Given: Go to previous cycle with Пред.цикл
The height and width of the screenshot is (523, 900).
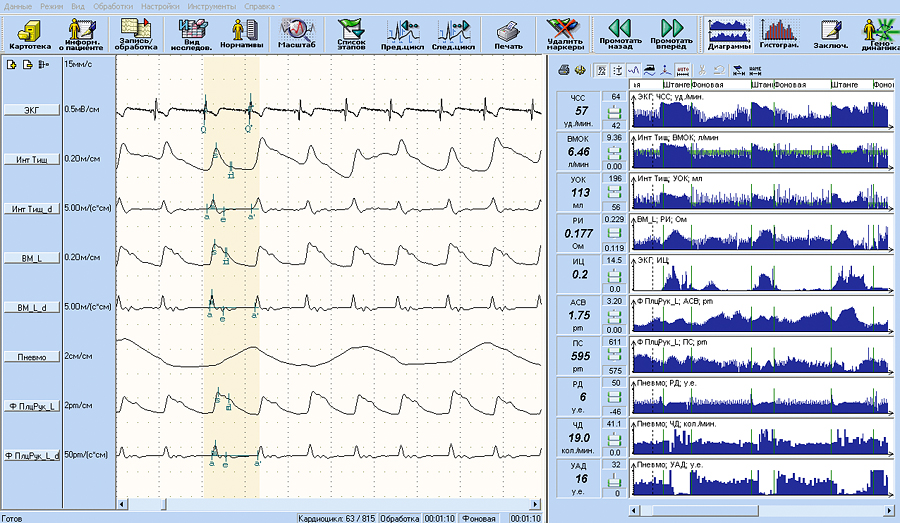Looking at the screenshot, I should [x=402, y=33].
